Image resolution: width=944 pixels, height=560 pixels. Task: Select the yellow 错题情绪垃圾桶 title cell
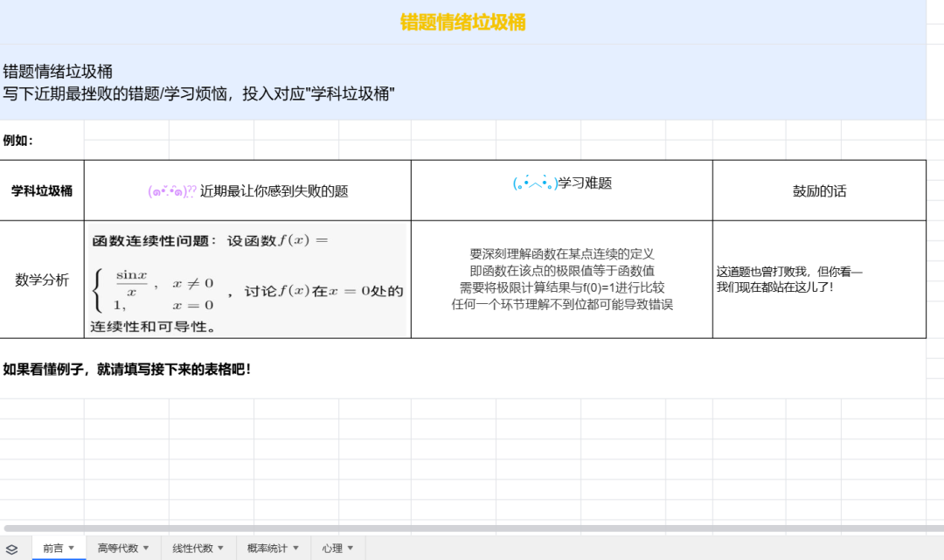tap(462, 22)
